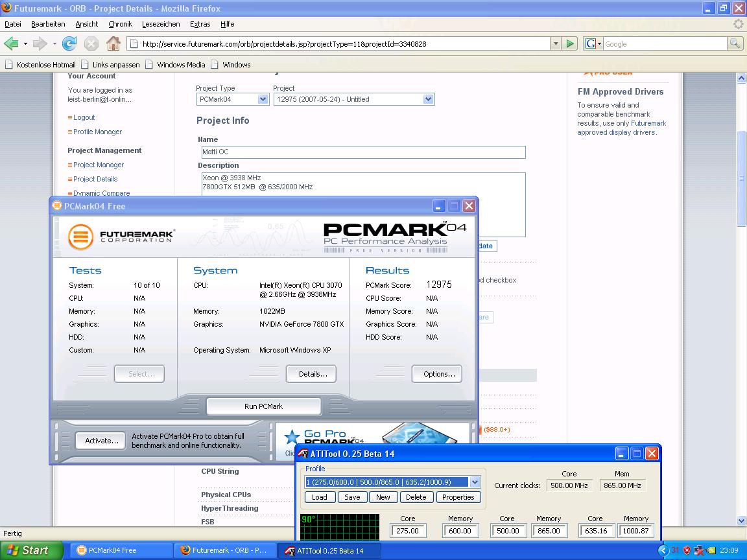This screenshot has height=560, width=747.
Task: Click the Futuremark Corporation logo in PCMark04
Action: tap(121, 236)
